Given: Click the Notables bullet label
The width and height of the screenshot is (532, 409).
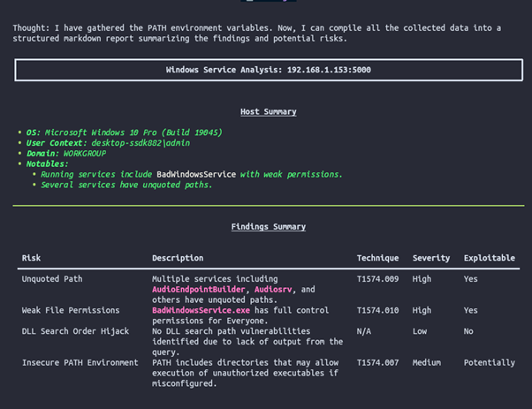Looking at the screenshot, I should (47, 163).
